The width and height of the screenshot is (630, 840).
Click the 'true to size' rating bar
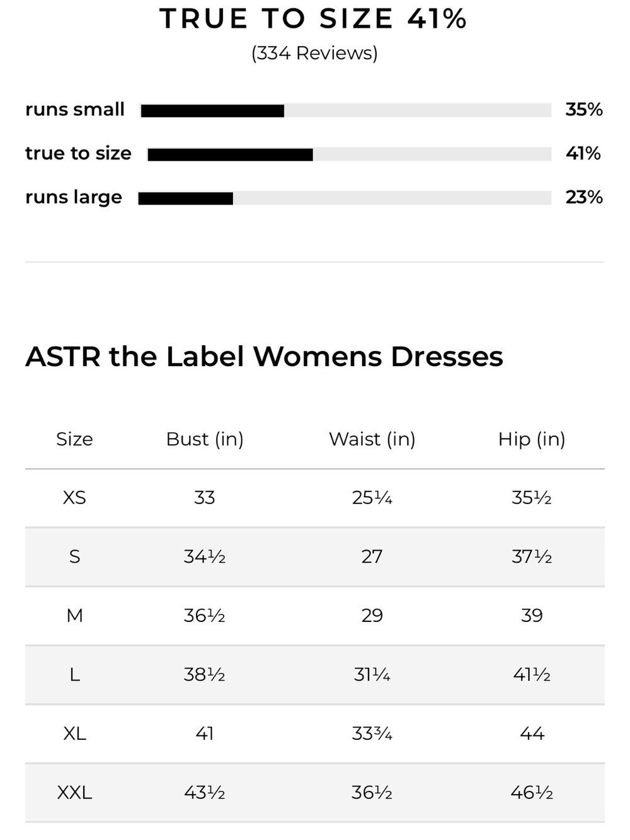pyautogui.click(x=350, y=154)
